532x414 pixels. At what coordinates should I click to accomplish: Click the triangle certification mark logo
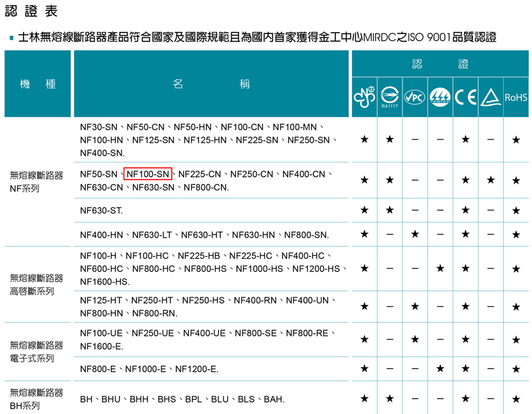(490, 97)
